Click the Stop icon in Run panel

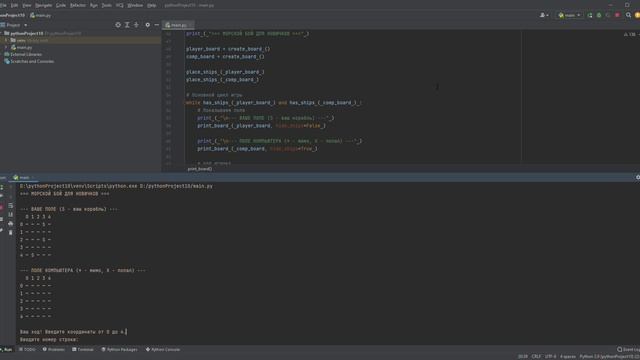tap(2, 208)
